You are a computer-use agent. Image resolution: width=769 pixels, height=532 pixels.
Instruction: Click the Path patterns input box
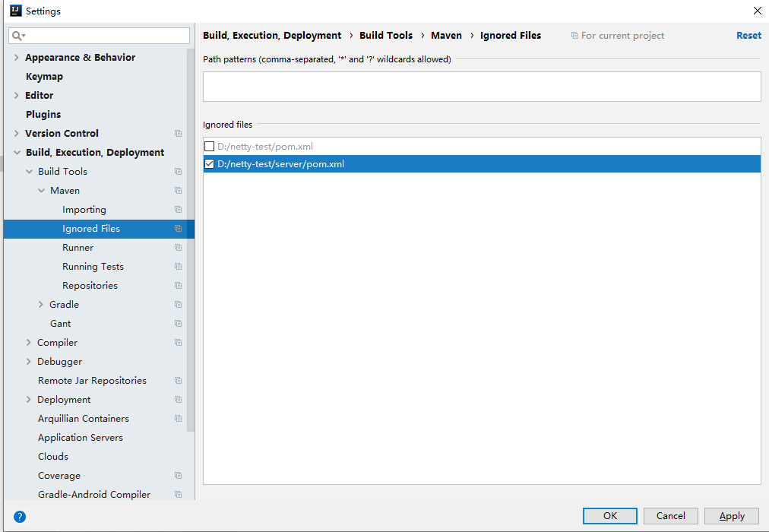click(x=482, y=87)
